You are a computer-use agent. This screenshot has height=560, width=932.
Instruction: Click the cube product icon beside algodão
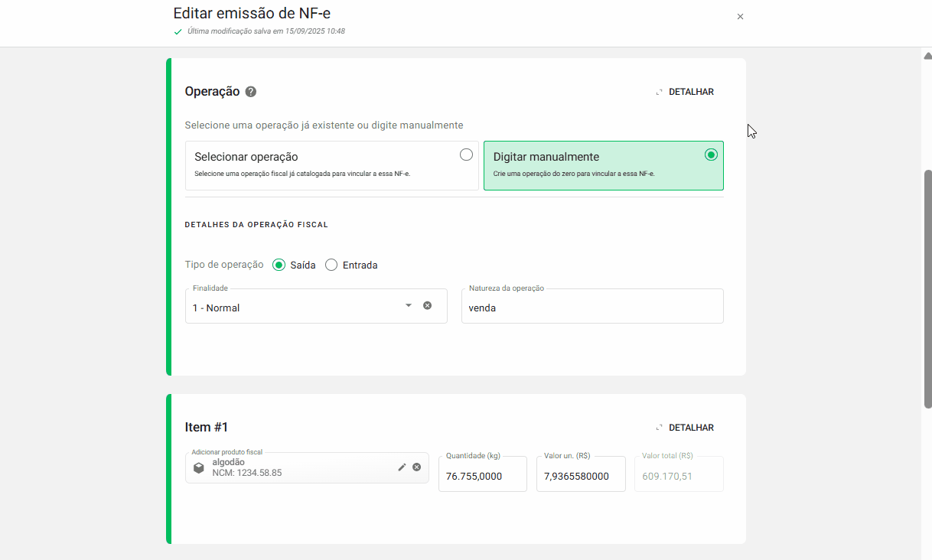(x=199, y=467)
